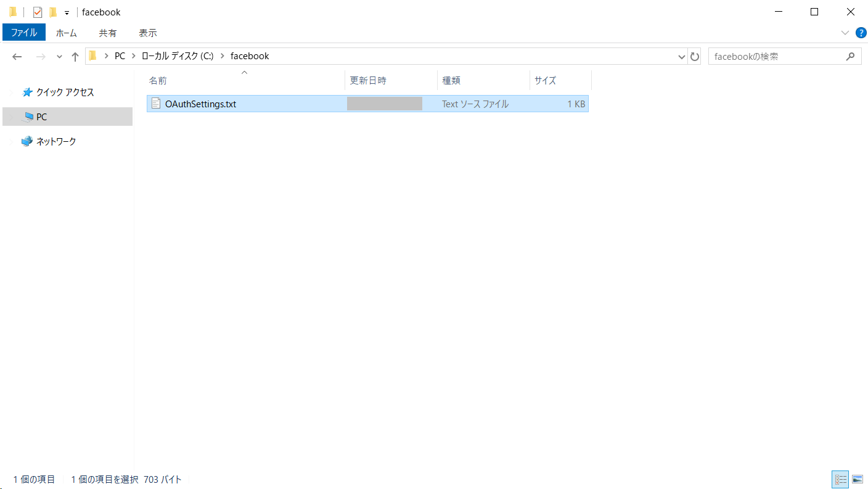Click the 1 個の項目を選択 703 バイト status bar text
The image size is (868, 489).
pyautogui.click(x=126, y=479)
